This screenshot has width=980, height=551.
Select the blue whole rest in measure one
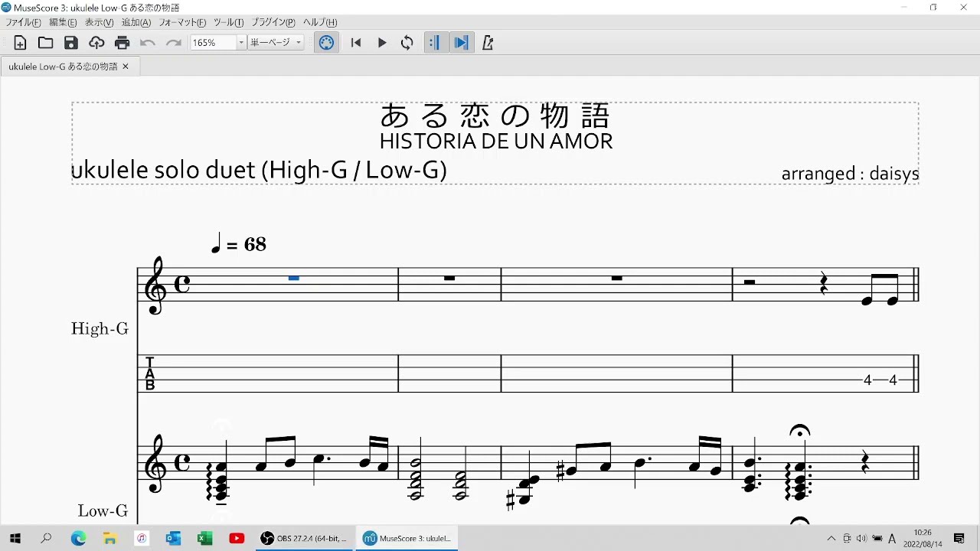click(x=293, y=278)
